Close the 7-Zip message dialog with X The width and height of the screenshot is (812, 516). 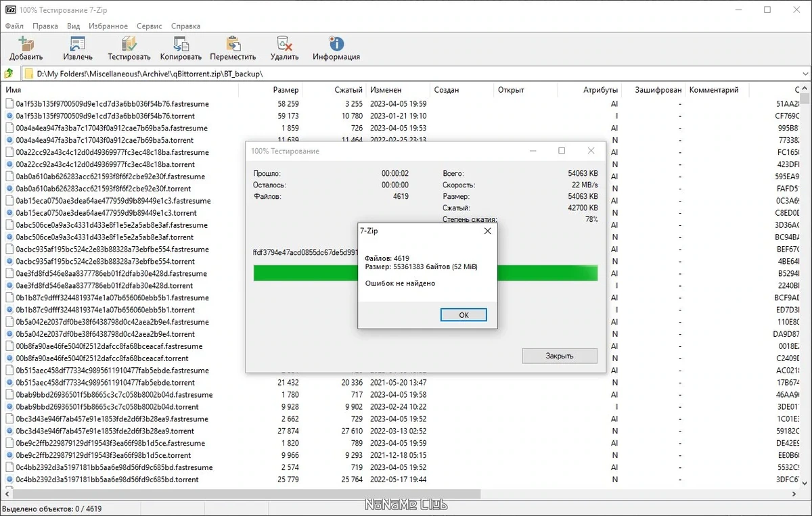pos(487,231)
